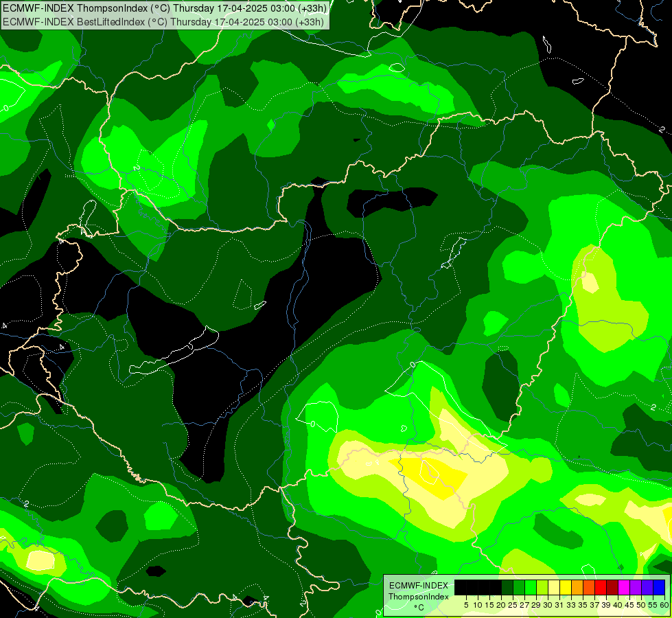
Task: Click the legend scale value '40'
Action: [618, 605]
